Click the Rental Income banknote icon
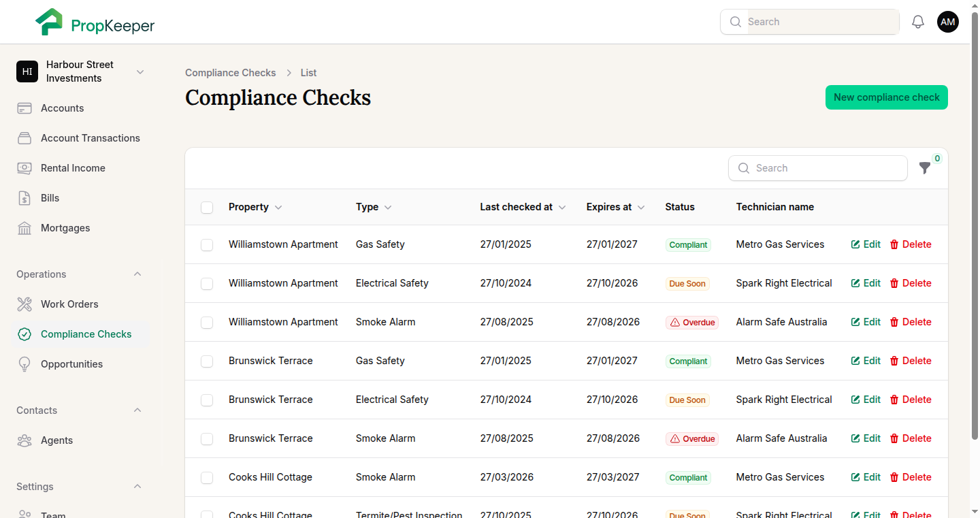Viewport: 980px width, 518px height. click(24, 168)
